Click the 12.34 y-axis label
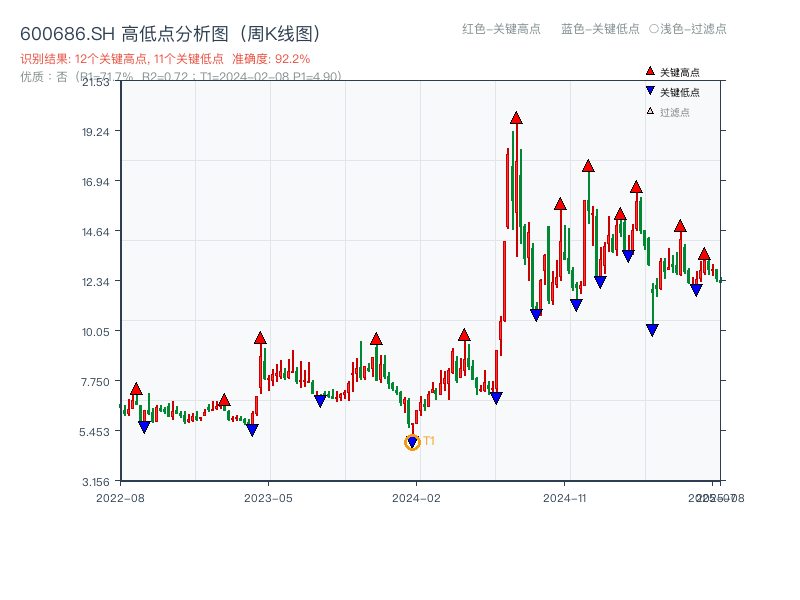The image size is (800, 600). click(96, 282)
